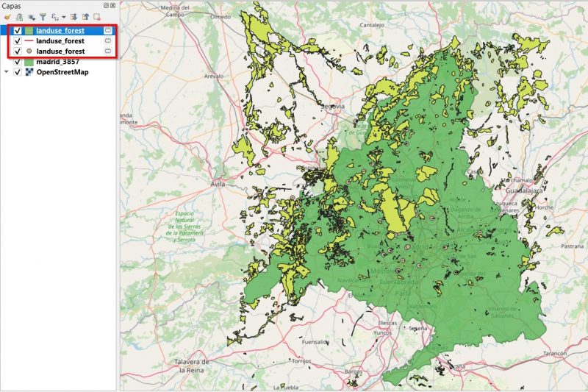This screenshot has height=392, width=588.
Task: Click the memory indicator on line landuse_forest layer
Action: (108, 41)
